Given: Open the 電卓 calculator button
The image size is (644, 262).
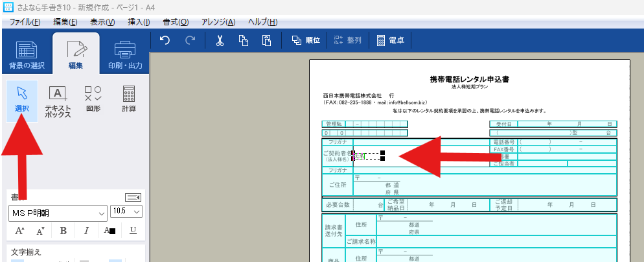Looking at the screenshot, I should [391, 40].
